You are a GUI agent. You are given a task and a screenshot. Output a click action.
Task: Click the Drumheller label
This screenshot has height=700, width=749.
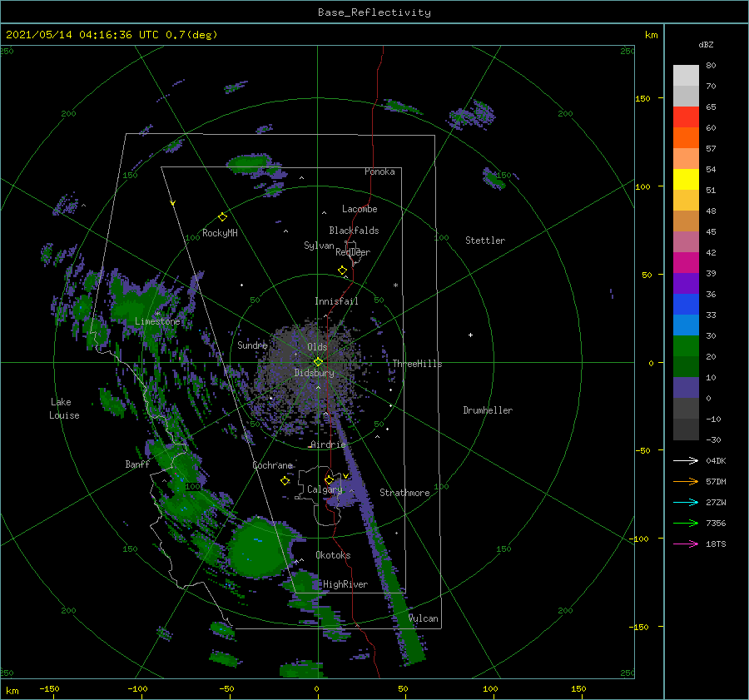(x=488, y=410)
